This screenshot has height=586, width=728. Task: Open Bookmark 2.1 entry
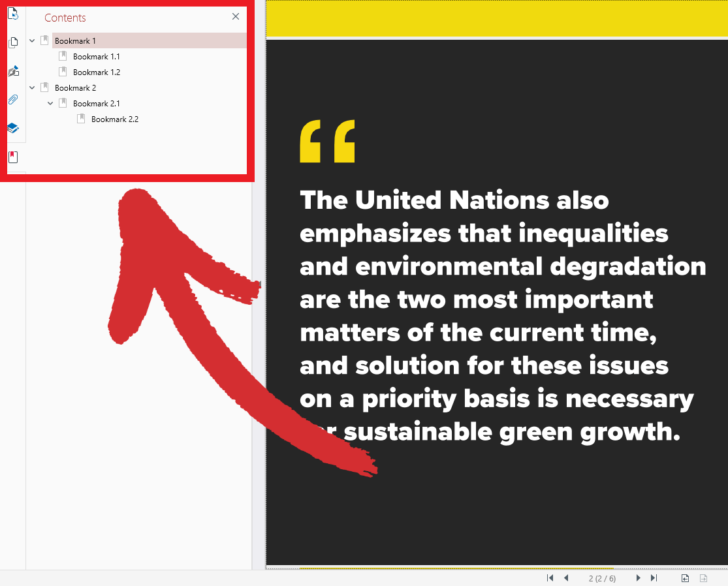[96, 104]
